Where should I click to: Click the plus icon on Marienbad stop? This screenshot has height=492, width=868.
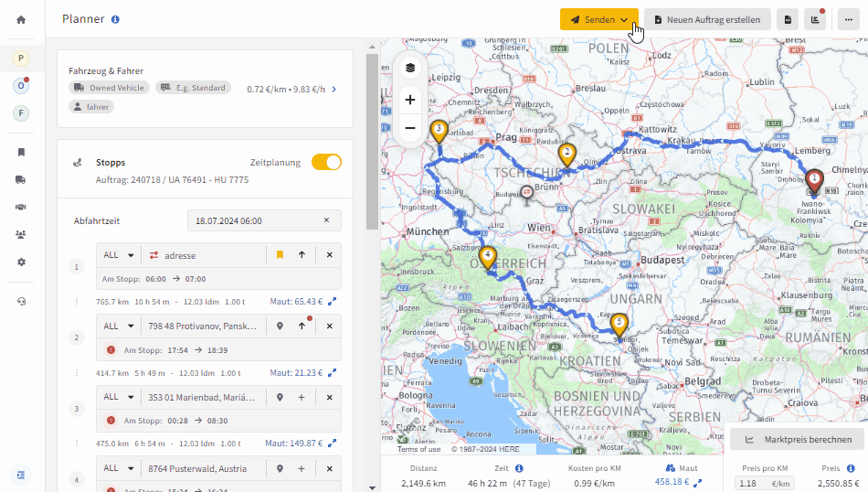302,397
